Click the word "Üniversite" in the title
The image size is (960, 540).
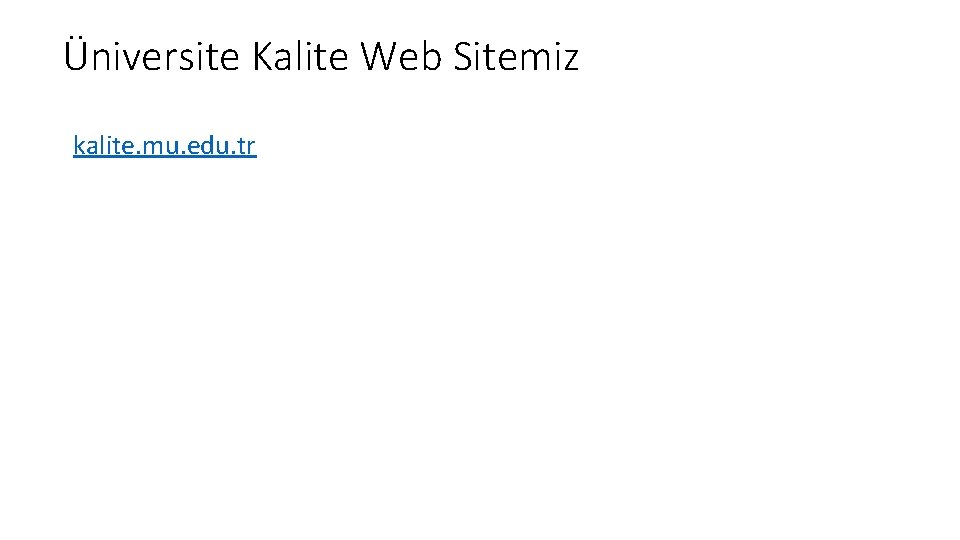click(152, 58)
